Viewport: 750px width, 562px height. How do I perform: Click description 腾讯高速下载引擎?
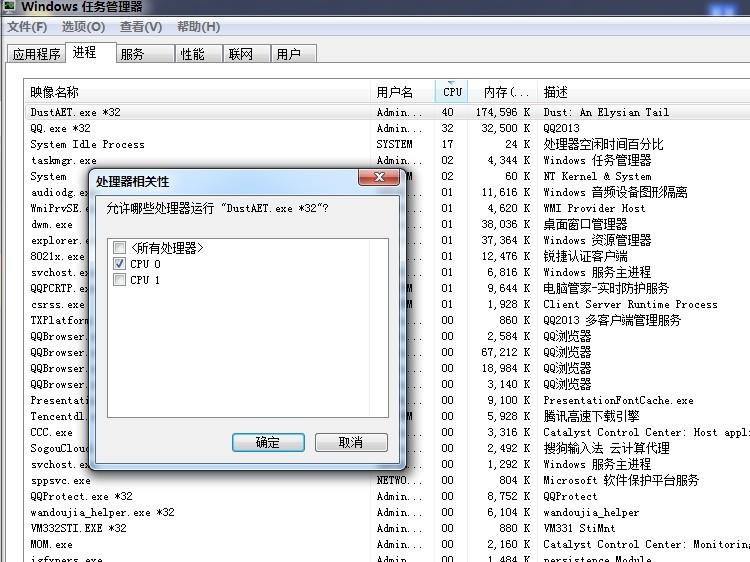(591, 416)
